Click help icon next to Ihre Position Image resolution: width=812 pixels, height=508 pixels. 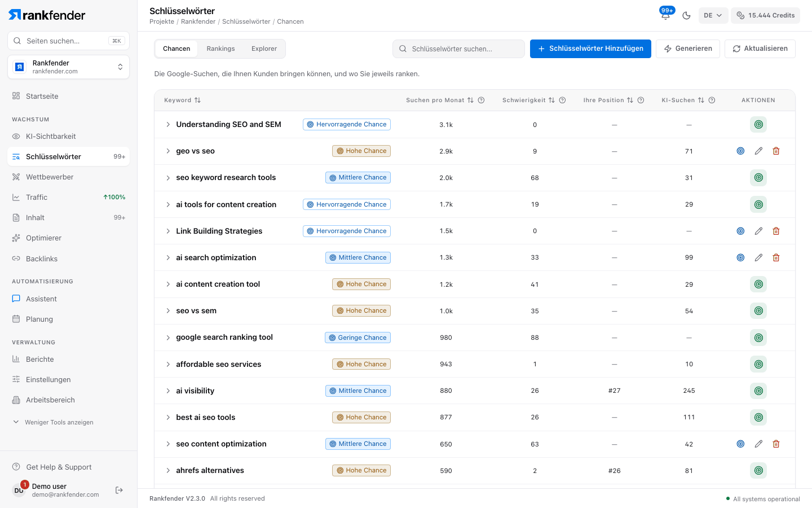(x=641, y=100)
